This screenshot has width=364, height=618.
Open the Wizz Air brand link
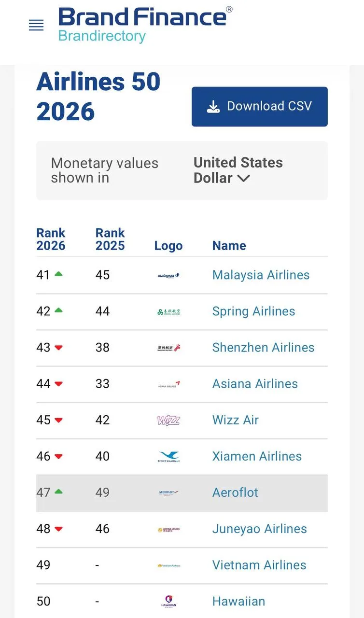236,420
